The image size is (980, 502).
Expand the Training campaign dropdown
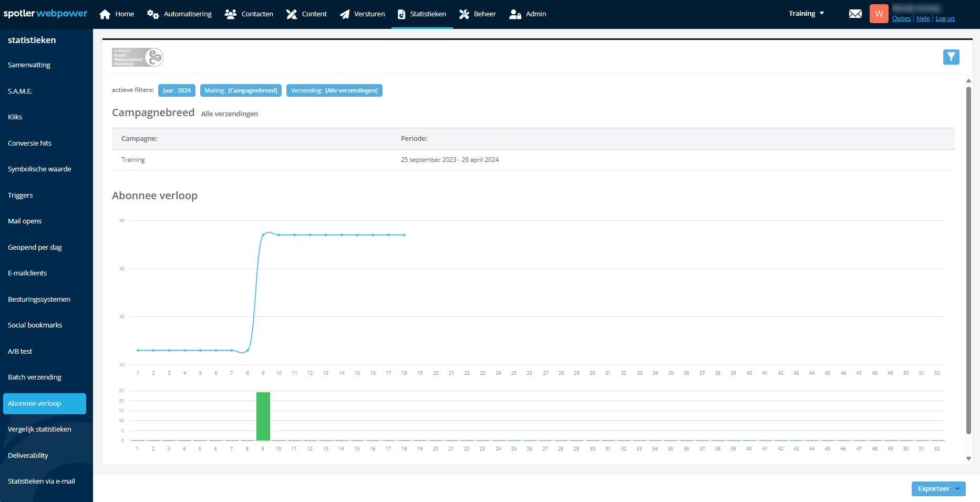(806, 14)
